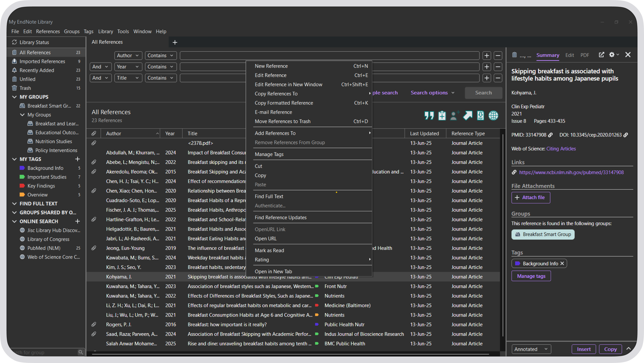The image size is (644, 363).
Task: Click the Online Search globe icon
Action: click(x=493, y=116)
